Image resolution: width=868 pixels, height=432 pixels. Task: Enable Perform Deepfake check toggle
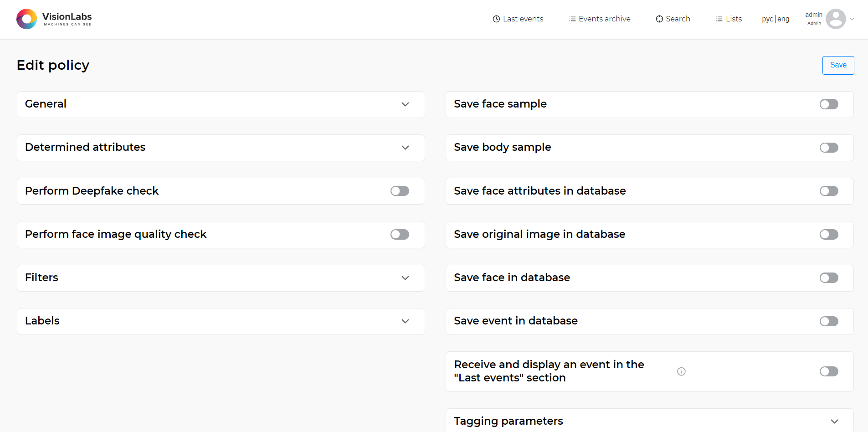[x=400, y=191]
